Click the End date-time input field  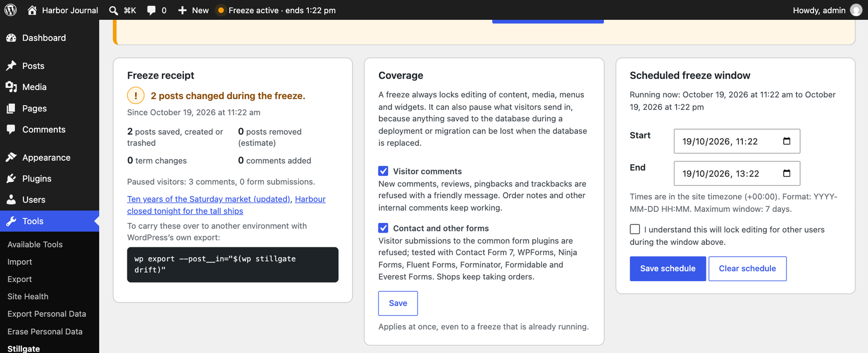coord(737,173)
